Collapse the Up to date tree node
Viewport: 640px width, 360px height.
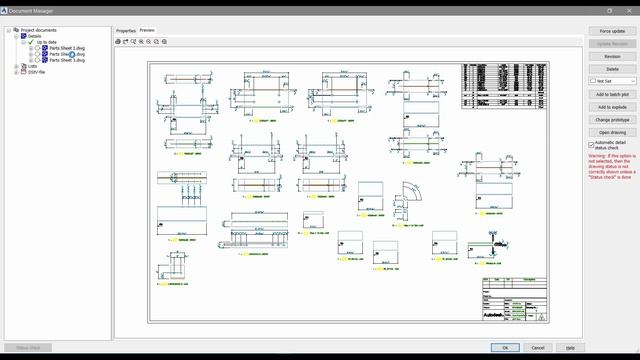(24, 42)
